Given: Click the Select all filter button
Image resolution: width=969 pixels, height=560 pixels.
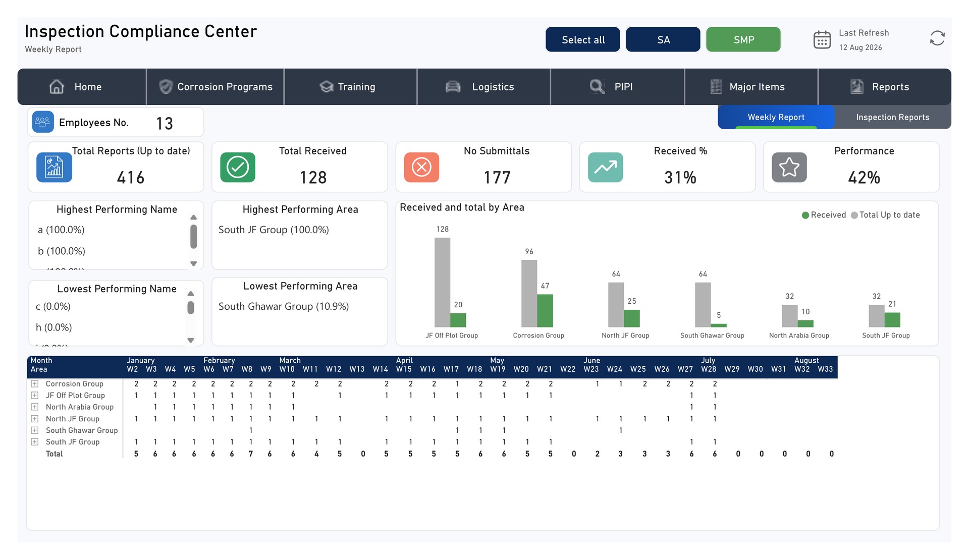Looking at the screenshot, I should tap(583, 39).
